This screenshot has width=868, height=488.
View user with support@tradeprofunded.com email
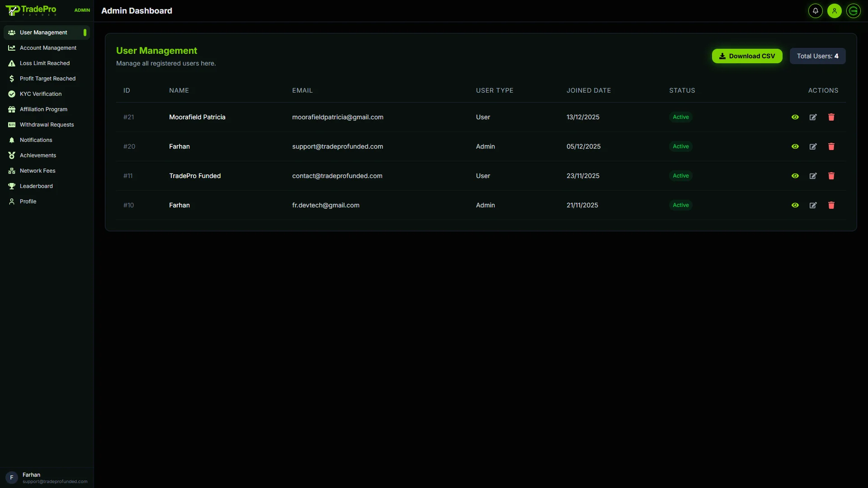tap(795, 146)
